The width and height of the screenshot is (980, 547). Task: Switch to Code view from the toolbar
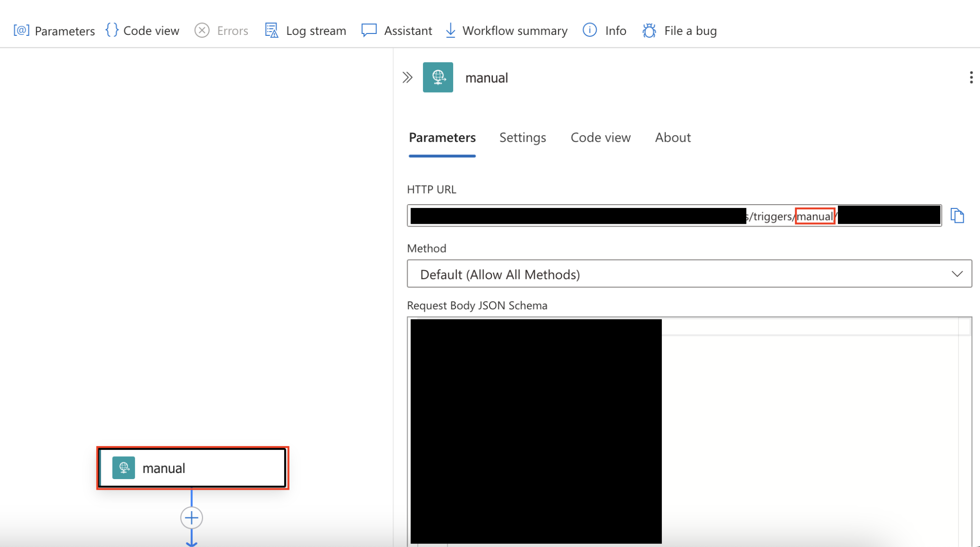click(x=142, y=30)
